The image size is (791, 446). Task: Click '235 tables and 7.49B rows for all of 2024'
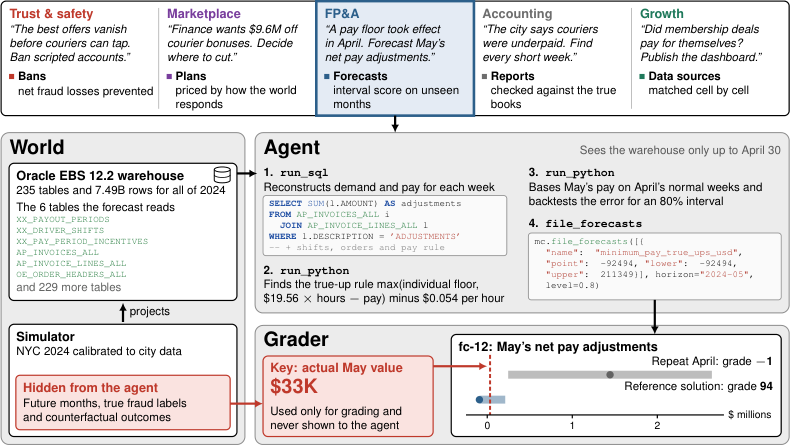coord(121,190)
